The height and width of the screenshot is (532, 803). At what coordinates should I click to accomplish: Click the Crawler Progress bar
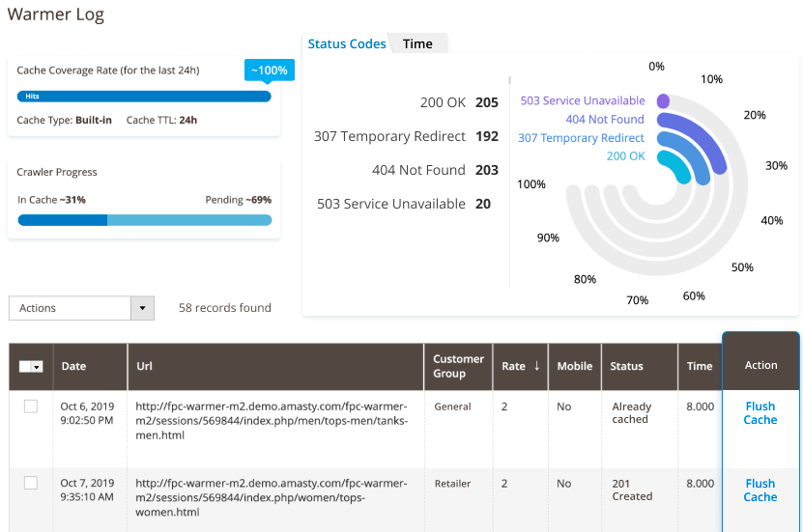[145, 220]
